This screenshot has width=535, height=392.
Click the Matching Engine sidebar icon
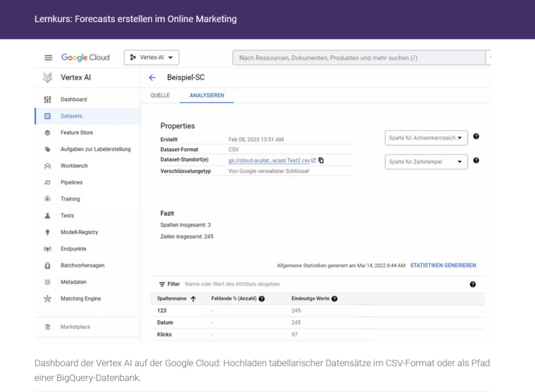coord(47,299)
